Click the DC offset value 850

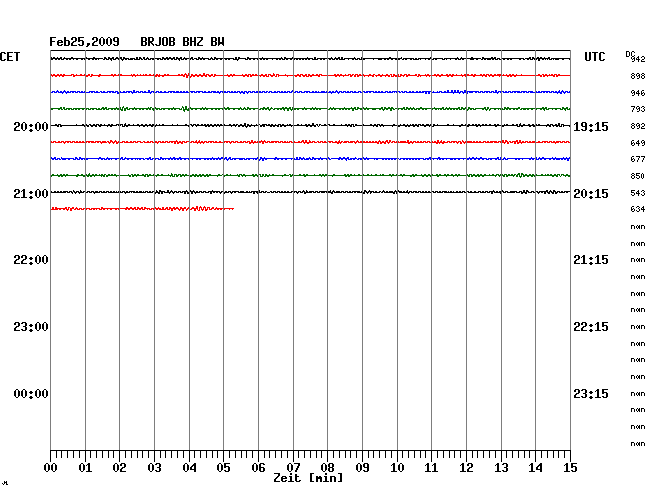[x=638, y=176]
